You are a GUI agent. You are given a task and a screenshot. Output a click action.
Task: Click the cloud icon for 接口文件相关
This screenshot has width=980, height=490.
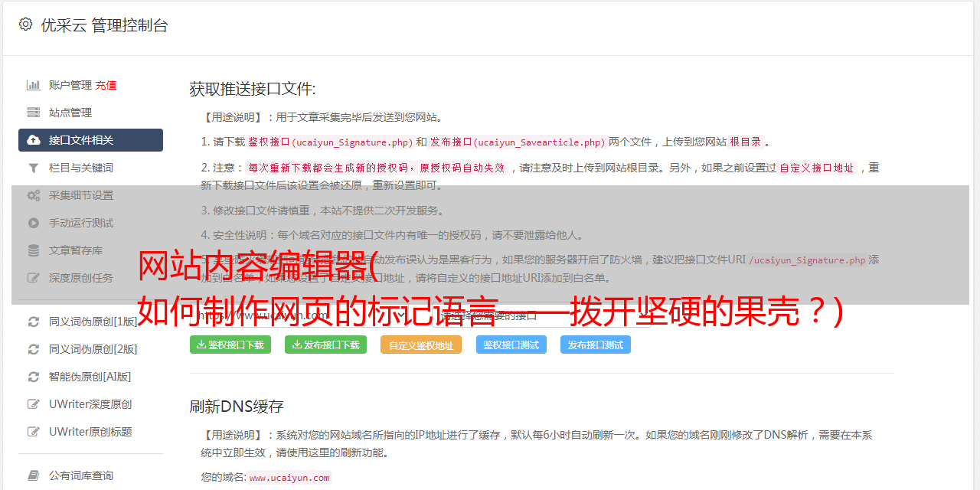[x=34, y=140]
